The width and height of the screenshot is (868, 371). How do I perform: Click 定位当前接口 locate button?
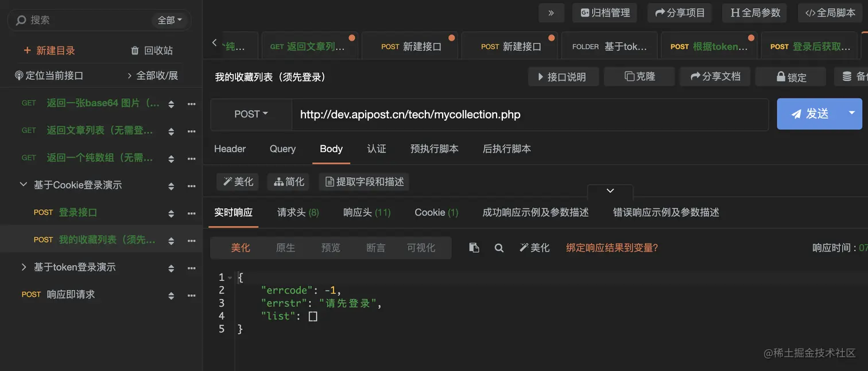coord(49,76)
